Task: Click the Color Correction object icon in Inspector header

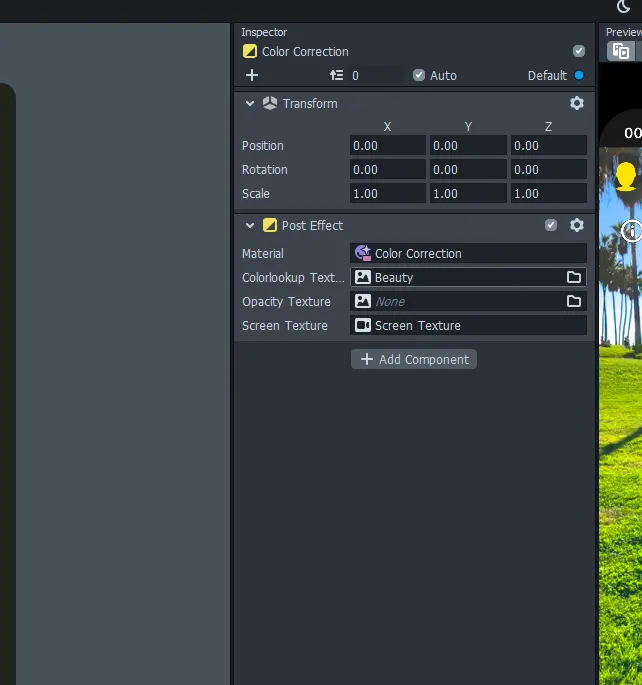Action: click(x=250, y=52)
